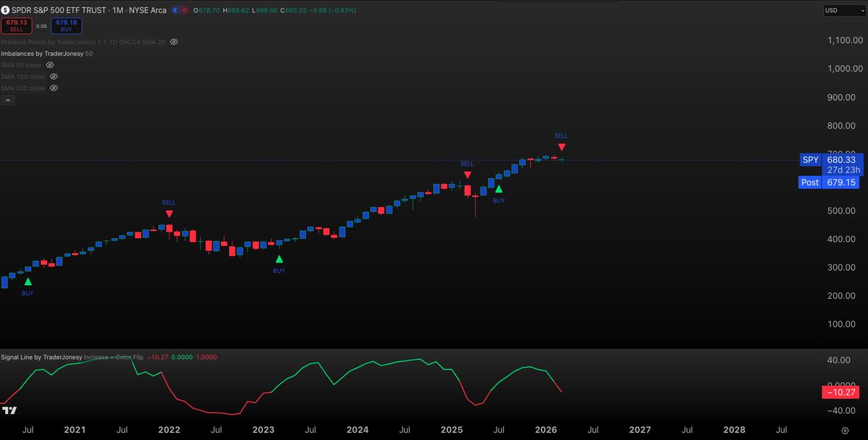Click the SPDR S&P 500 symbol logo
The width and height of the screenshot is (868, 440).
pos(6,10)
